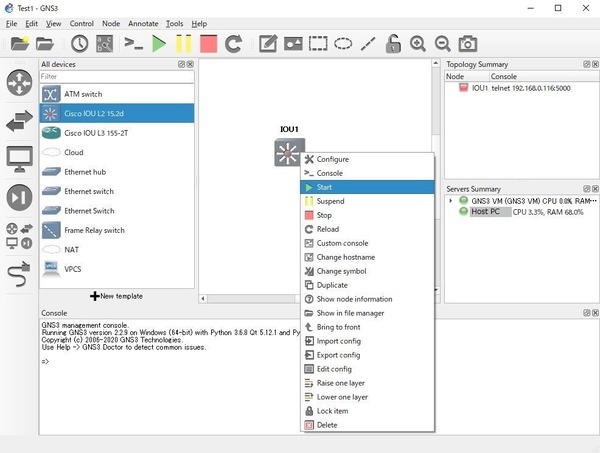Select the Draw an ellipse tool
The height and width of the screenshot is (453, 600).
343,44
